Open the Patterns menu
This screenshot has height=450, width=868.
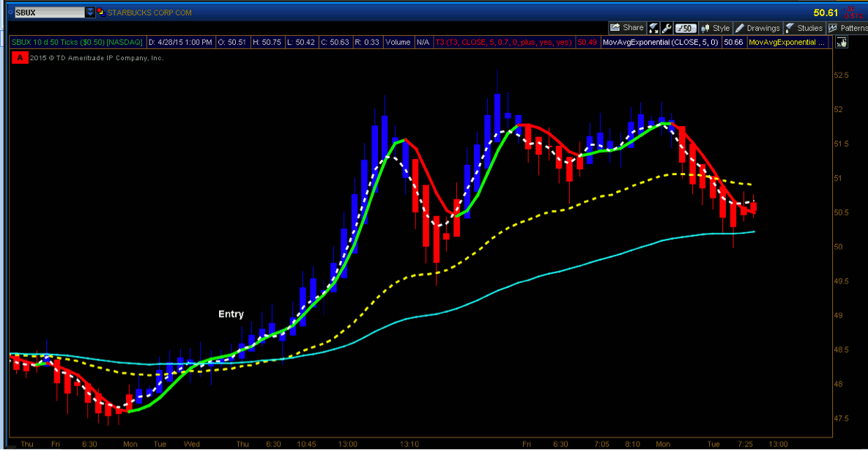[848, 28]
